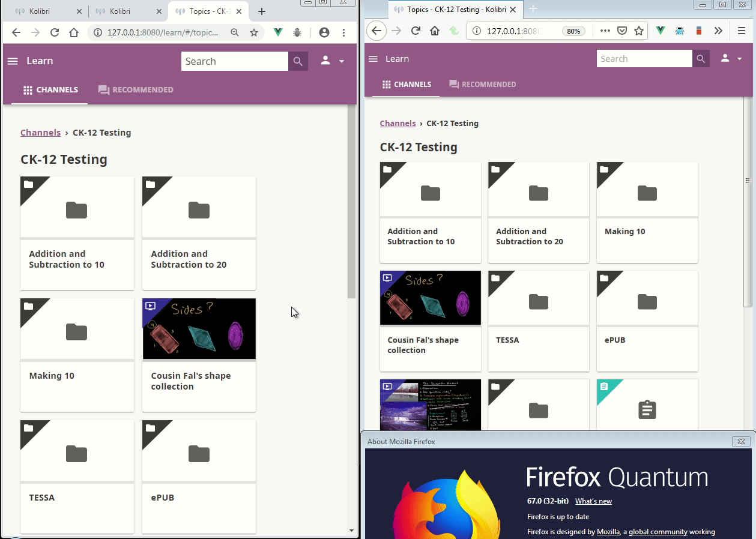Image resolution: width=756 pixels, height=539 pixels.
Task: Click Firefox's back arrow button
Action: tap(376, 31)
